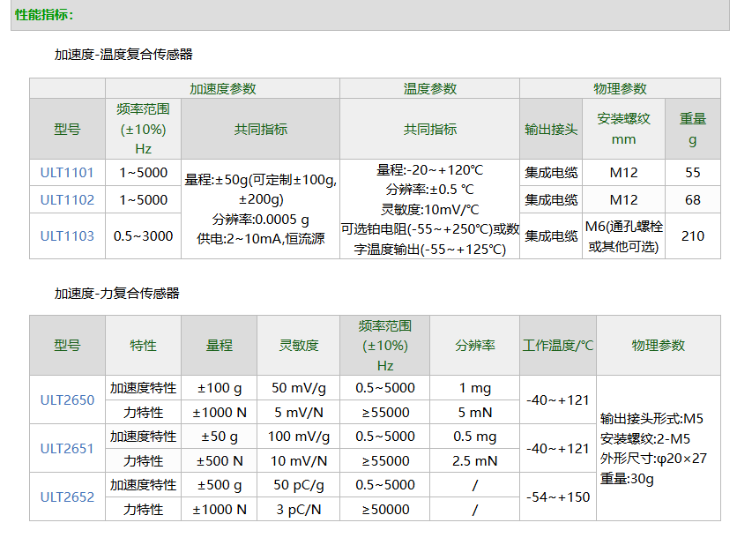Click the ±500 N range cell
This screenshot has height=560, width=752.
[x=220, y=461]
